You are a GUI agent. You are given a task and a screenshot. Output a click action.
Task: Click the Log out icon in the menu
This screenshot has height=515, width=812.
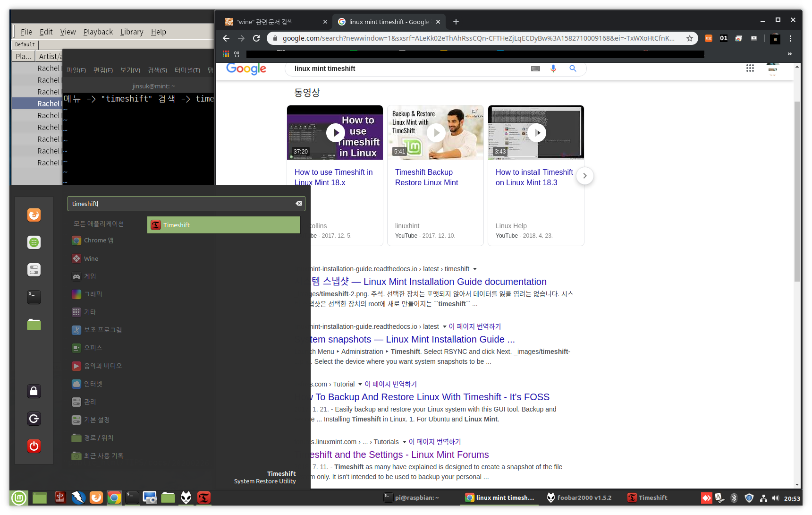(x=34, y=419)
